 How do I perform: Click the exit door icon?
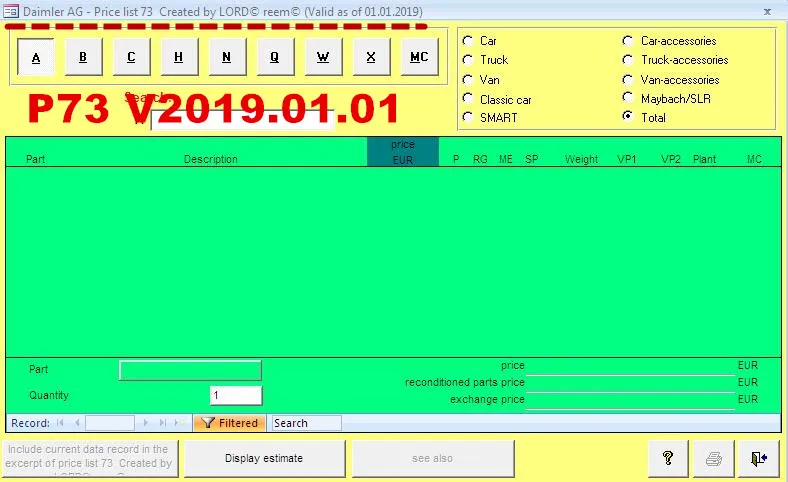(x=758, y=458)
